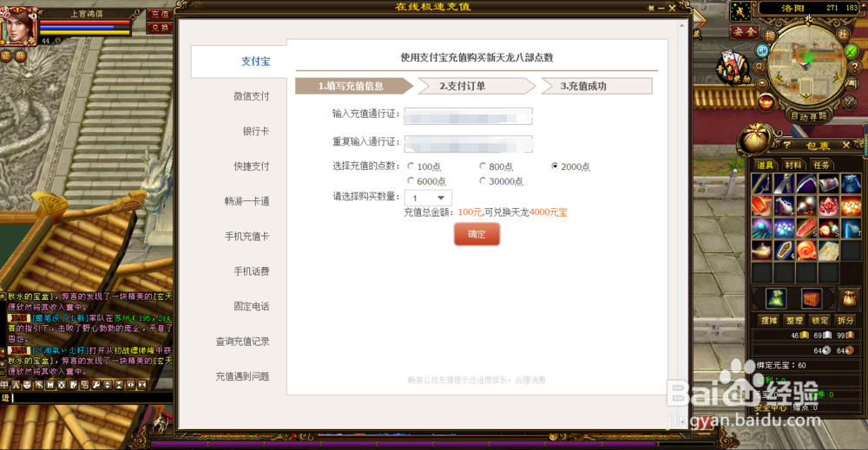Select the coffin item in the bag
The image size is (868, 450).
click(x=785, y=250)
